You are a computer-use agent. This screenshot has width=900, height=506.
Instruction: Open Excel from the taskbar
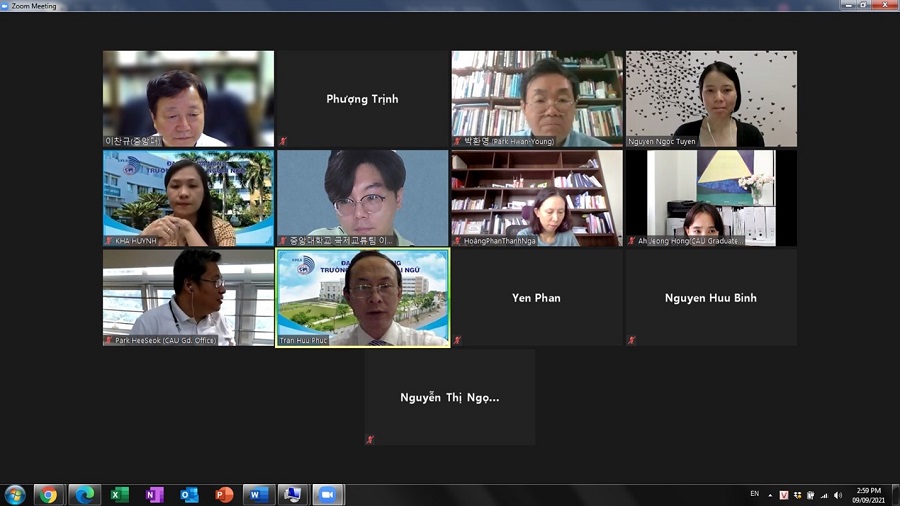coord(120,495)
